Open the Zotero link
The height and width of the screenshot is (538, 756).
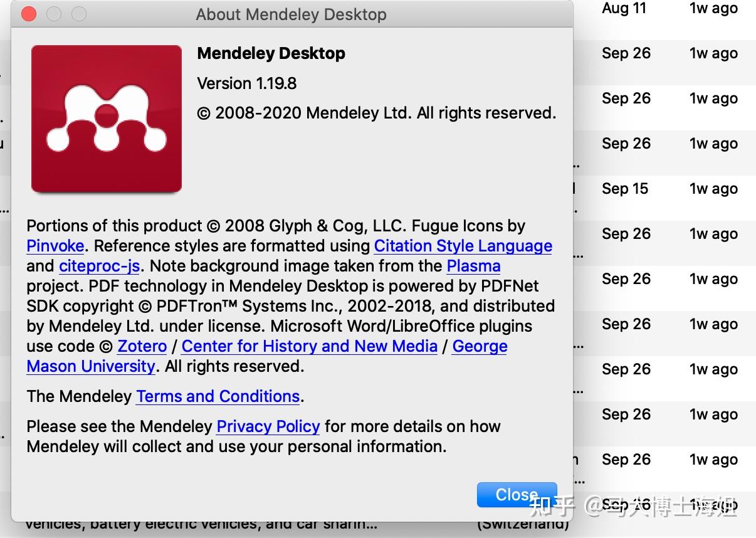pyautogui.click(x=142, y=346)
